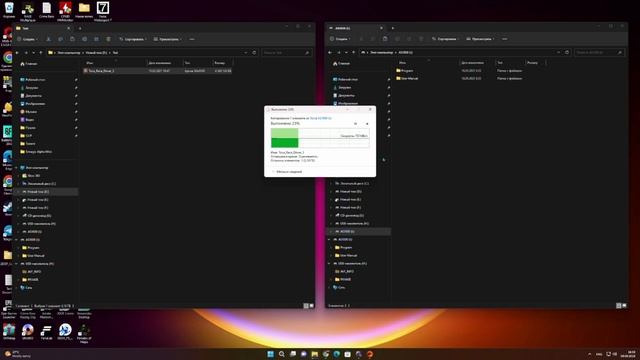Open the Создать dropdown in left Explorer
Screen dimensions: 640x360
pyautogui.click(x=28, y=39)
